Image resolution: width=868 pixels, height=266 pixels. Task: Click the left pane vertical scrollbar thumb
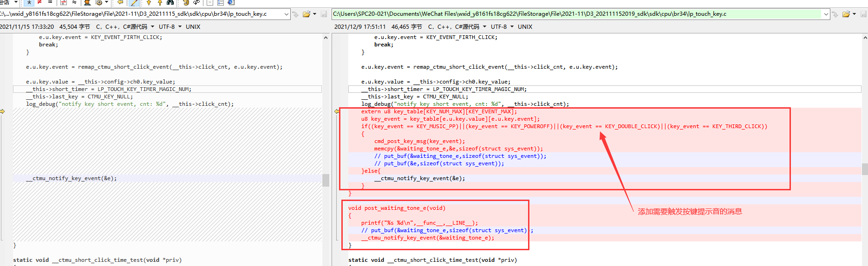(x=326, y=180)
